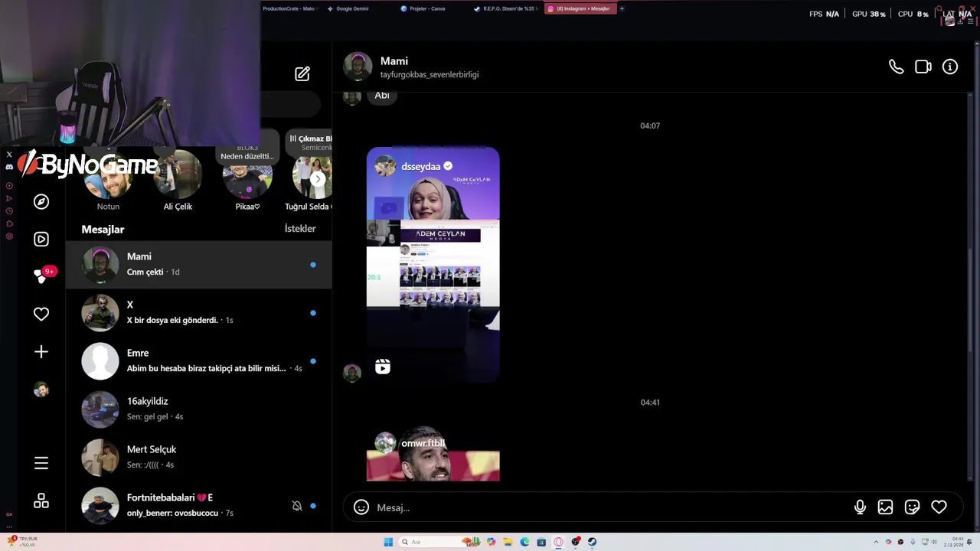
Task: Show next notes with the arrow chevron
Action: pos(318,179)
